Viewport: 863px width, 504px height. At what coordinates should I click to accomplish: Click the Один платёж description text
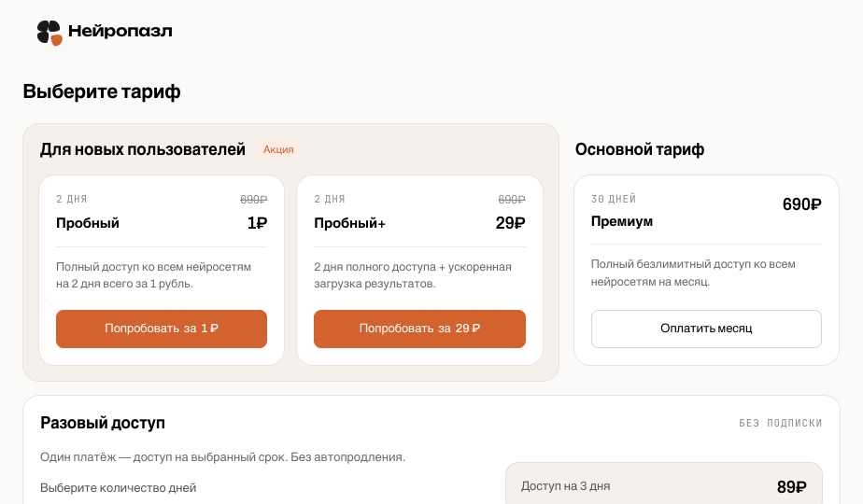222,457
